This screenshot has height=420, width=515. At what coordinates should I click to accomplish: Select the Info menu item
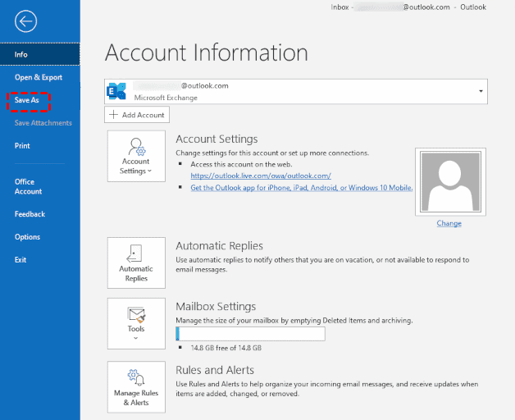pos(21,55)
